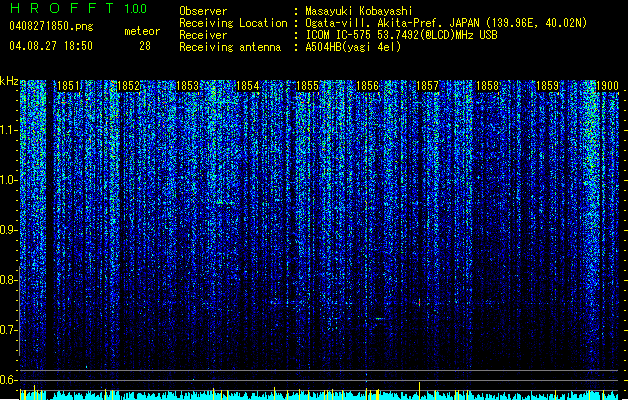
Task: Click the 1853 time marker
Action: (187, 86)
